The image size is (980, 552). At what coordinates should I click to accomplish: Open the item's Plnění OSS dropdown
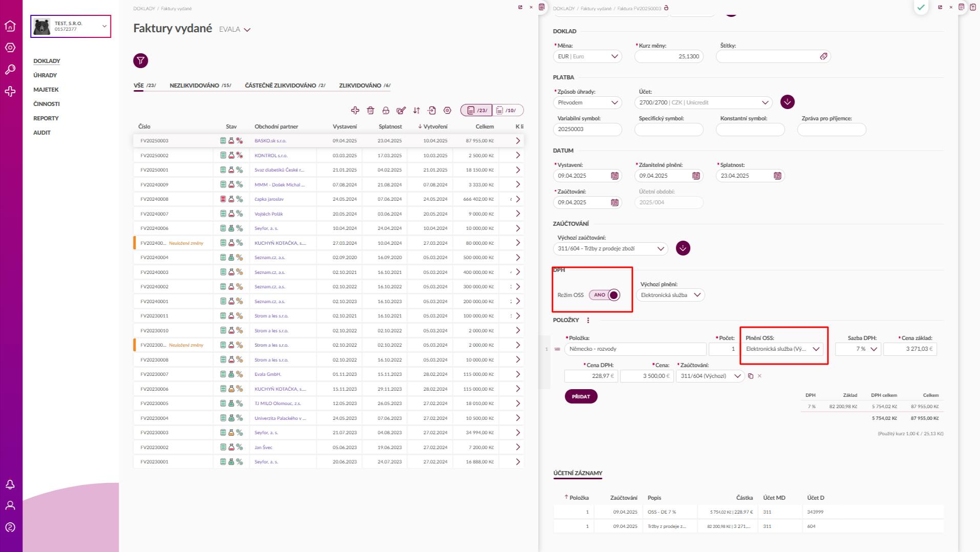point(782,349)
